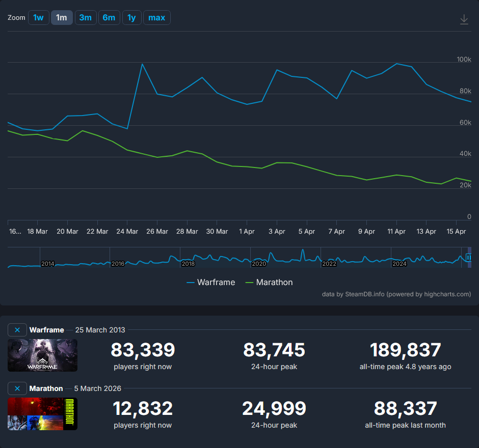Screen dimensions: 479x448
Task: Grab the navigator range handle
Action: [x=468, y=258]
